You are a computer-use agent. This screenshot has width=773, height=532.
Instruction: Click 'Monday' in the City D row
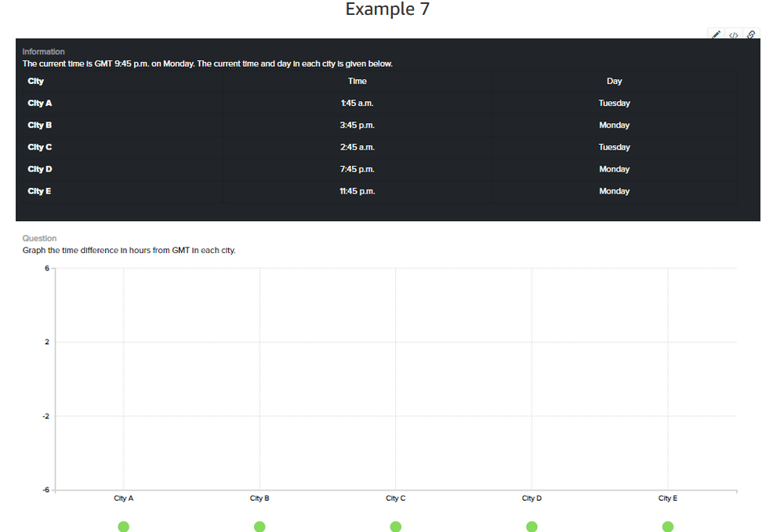615,169
